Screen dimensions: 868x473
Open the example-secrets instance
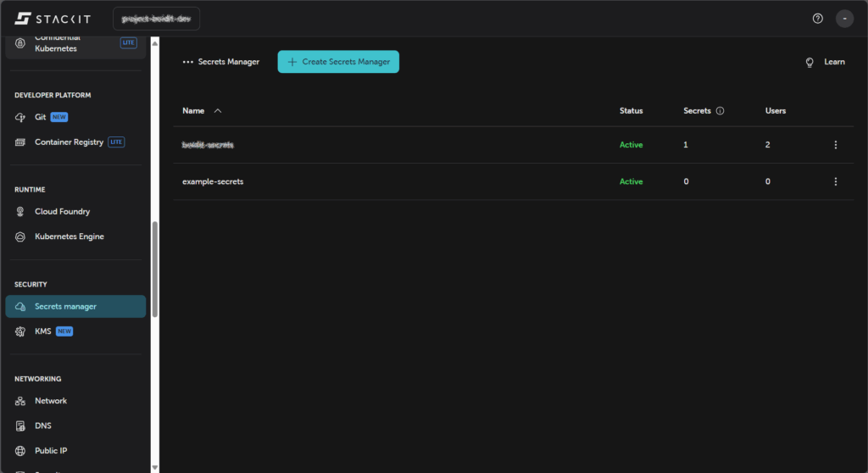tap(213, 181)
